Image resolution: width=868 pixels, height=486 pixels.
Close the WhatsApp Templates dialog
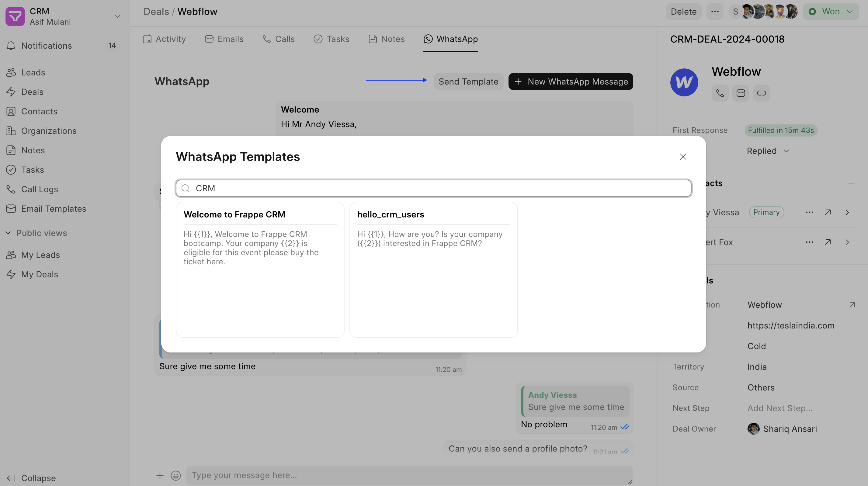pos(683,157)
